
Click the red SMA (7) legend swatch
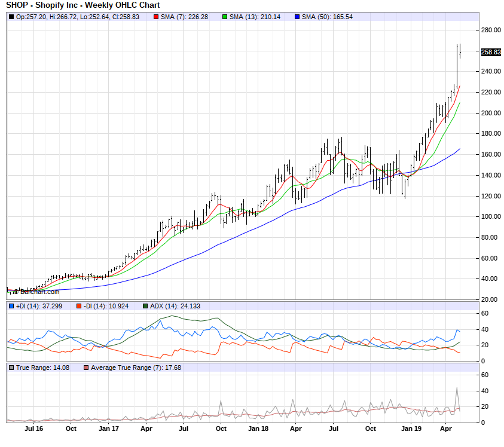coord(156,17)
